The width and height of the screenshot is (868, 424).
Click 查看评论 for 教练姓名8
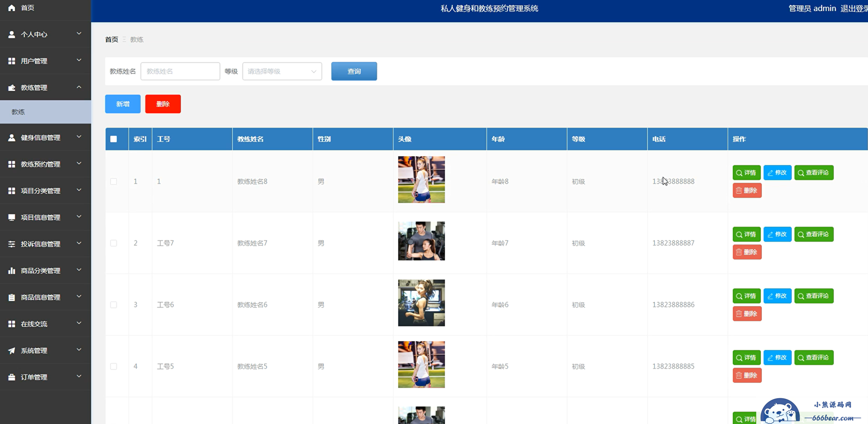point(814,173)
